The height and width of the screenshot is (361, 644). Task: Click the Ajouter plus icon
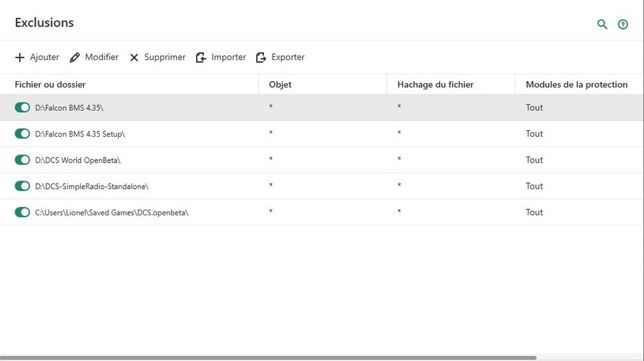[19, 57]
